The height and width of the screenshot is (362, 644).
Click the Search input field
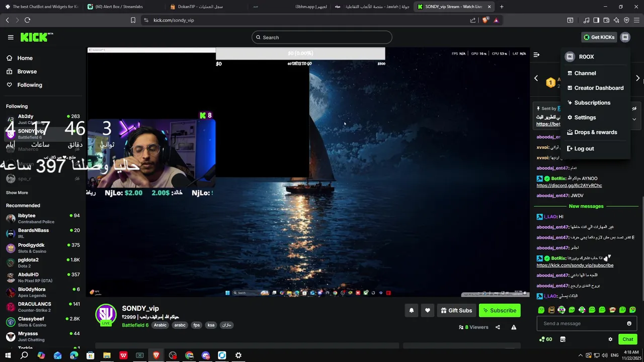322,37
